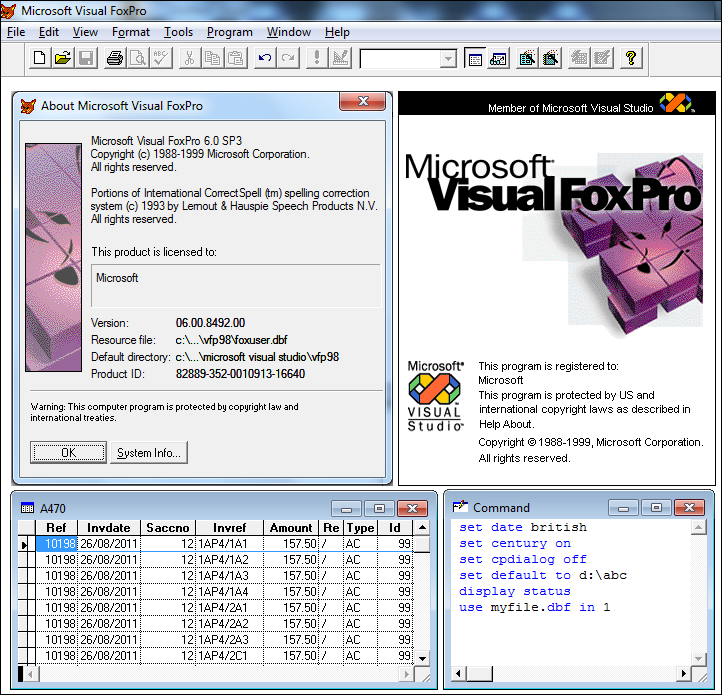Click the licensed-to Microsoft text box
The width and height of the screenshot is (722, 695).
pos(236,286)
